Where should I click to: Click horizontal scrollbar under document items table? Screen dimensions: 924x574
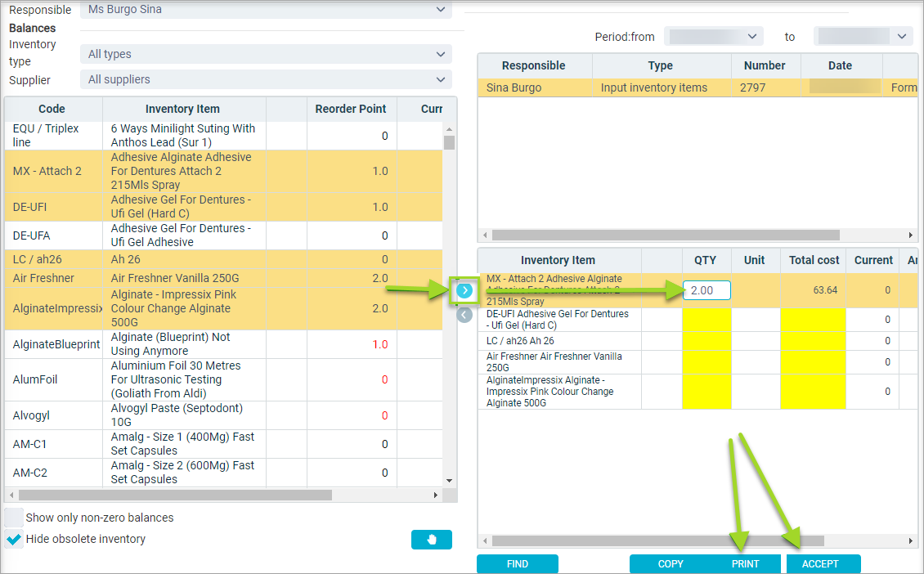tap(658, 540)
